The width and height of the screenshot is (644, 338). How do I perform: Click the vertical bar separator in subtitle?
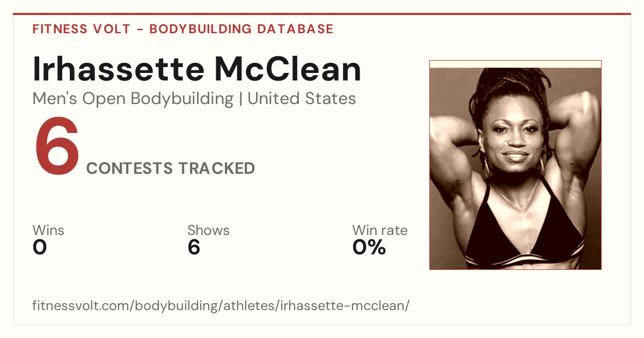click(240, 99)
